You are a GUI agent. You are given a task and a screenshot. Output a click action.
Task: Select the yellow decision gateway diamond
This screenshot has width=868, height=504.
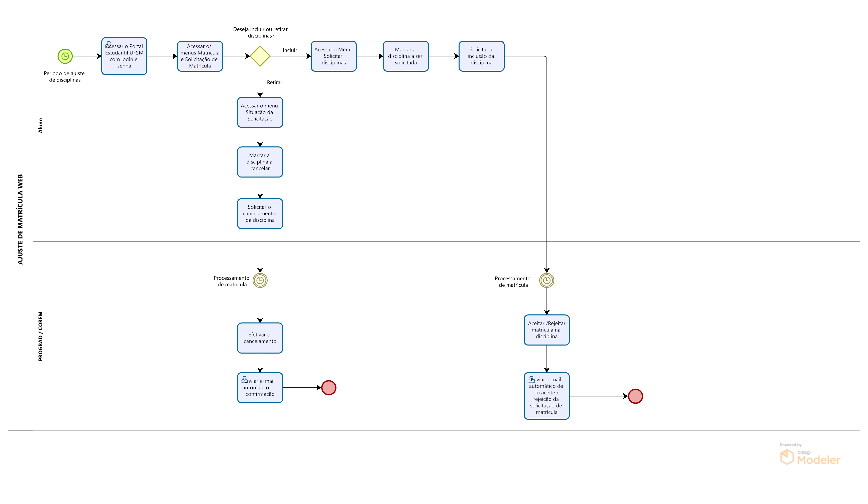pyautogui.click(x=260, y=56)
